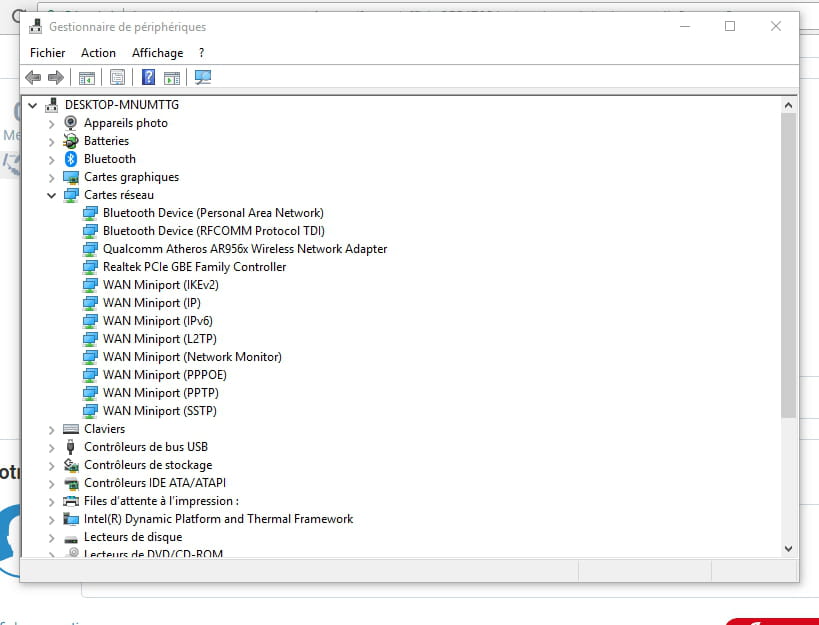
Task: Select Bluetooth Device (RFCOMM Protocol TDI)
Action: (x=214, y=231)
